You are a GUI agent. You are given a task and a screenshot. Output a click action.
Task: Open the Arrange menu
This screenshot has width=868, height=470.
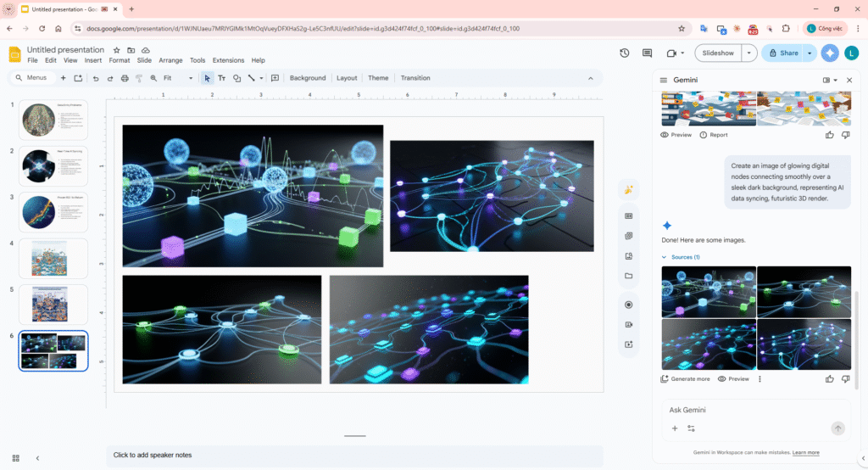pos(170,60)
